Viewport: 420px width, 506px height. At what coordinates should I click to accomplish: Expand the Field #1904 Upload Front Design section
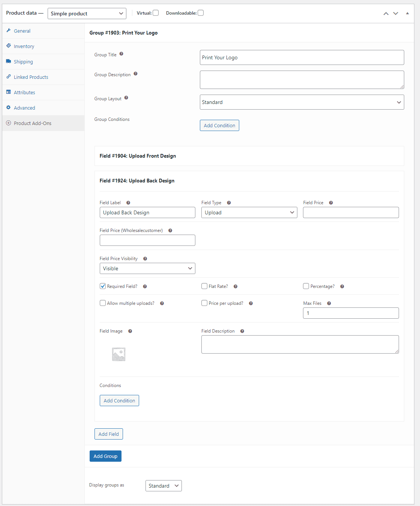pyautogui.click(x=138, y=156)
